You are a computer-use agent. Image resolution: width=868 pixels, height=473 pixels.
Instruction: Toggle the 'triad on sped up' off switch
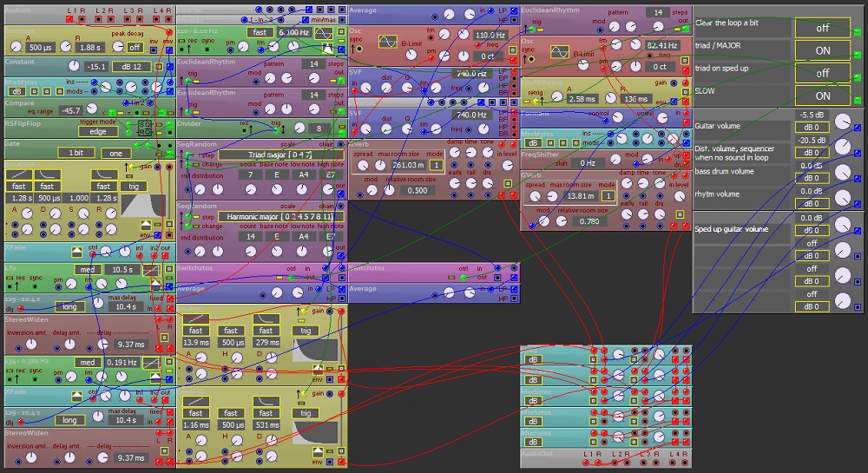coord(823,73)
